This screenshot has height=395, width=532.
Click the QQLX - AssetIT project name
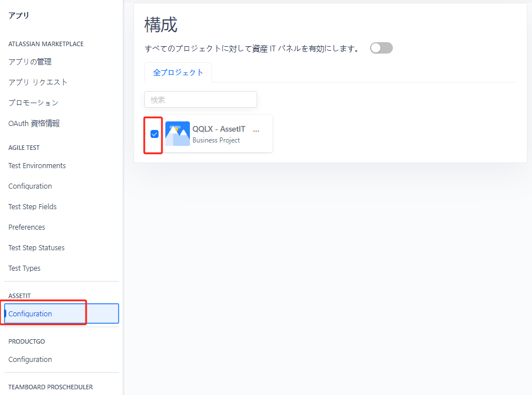[218, 129]
